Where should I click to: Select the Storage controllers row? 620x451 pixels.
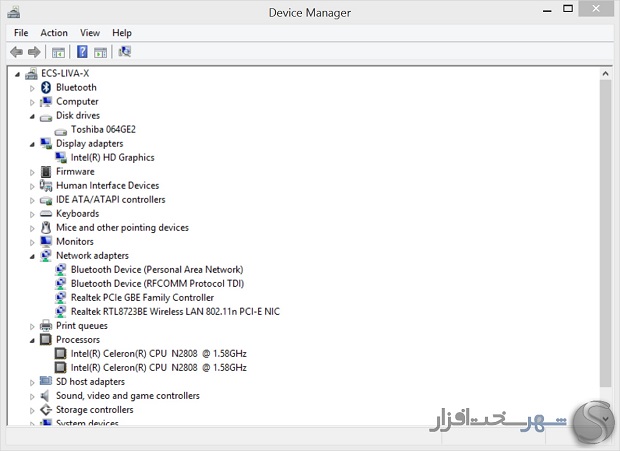tap(95, 409)
